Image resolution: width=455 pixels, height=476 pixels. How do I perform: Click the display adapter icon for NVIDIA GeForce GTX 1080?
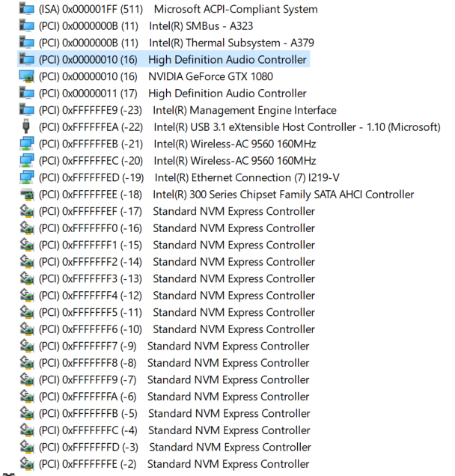26,76
